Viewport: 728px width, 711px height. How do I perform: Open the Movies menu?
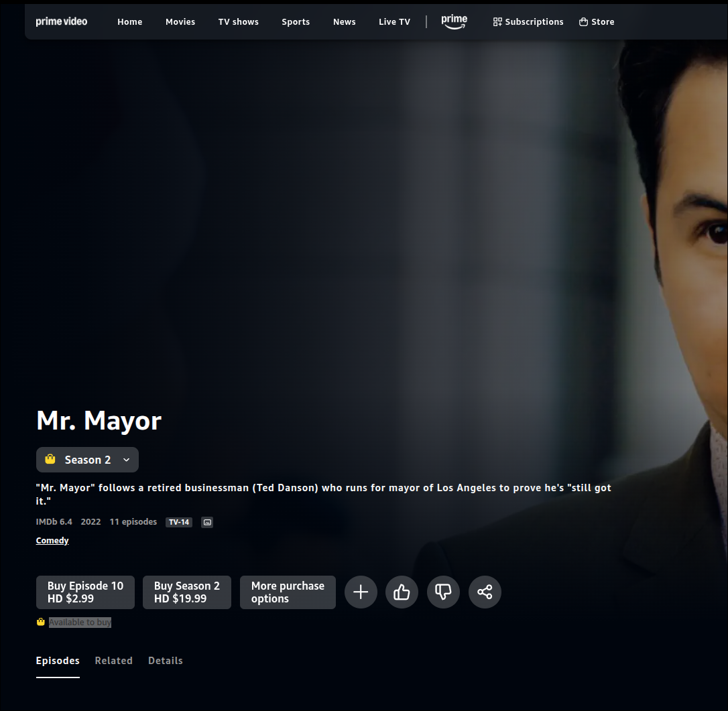(180, 22)
